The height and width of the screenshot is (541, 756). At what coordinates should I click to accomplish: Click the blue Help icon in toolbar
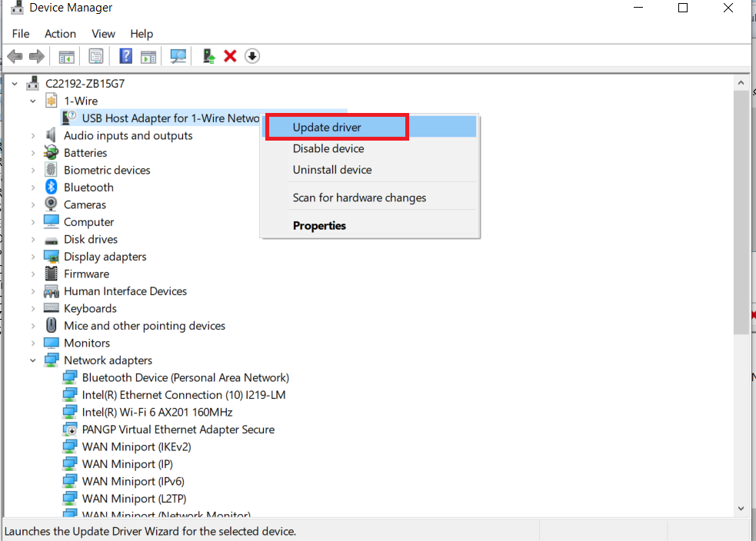tap(125, 56)
